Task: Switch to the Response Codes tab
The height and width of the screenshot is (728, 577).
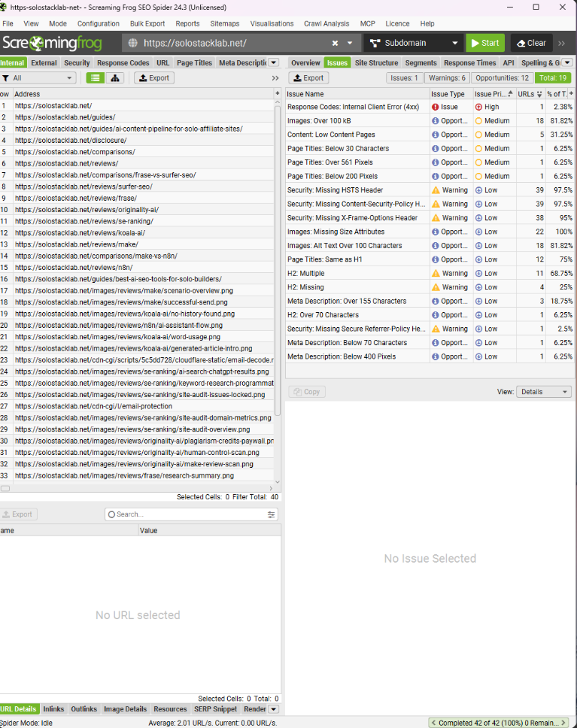Action: coord(123,62)
